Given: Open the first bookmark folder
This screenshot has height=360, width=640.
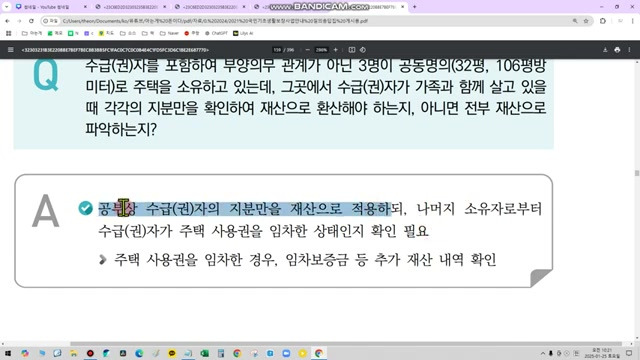Looking at the screenshot, I should pyautogui.click(x=32, y=33).
